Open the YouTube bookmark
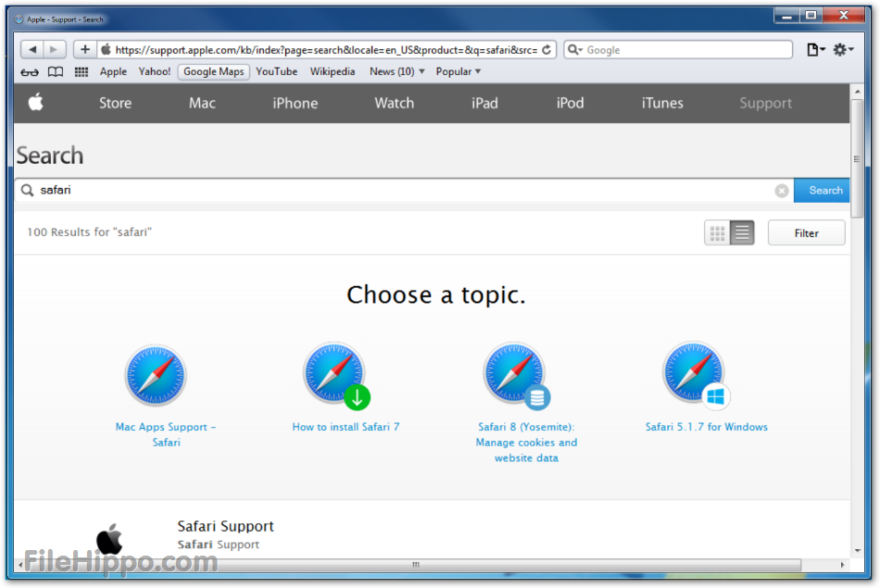Viewport: 880px width, 588px height. coord(277,72)
